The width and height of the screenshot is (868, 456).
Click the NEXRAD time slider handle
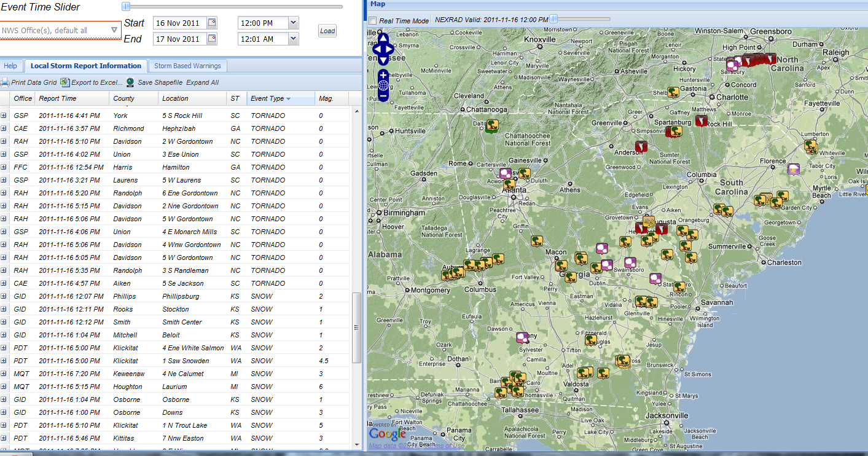[x=553, y=19]
